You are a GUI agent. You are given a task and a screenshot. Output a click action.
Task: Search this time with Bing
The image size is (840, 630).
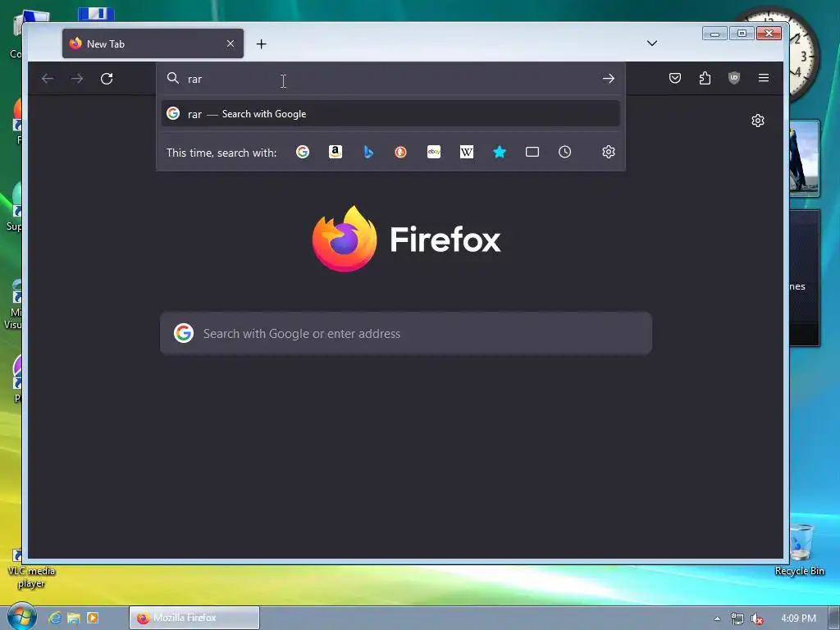[x=368, y=152]
